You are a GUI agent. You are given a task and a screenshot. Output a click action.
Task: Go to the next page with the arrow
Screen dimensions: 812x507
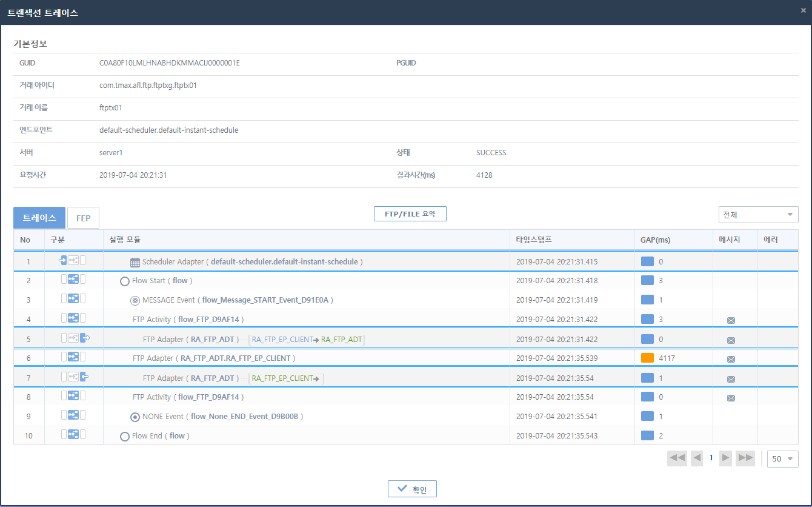click(725, 458)
